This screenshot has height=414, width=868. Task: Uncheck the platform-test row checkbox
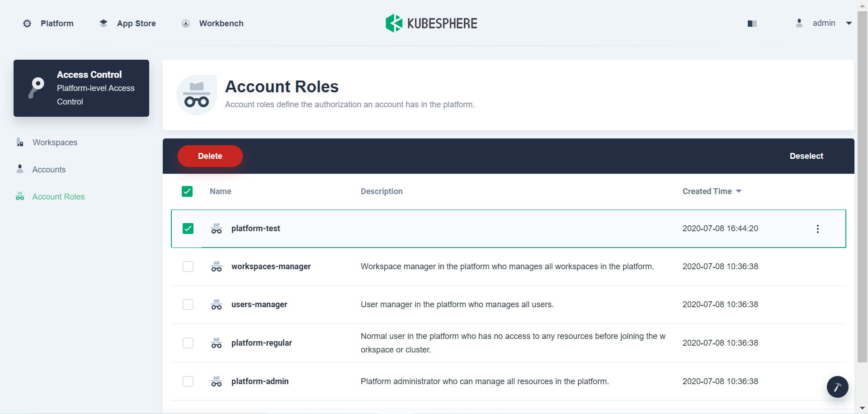[x=188, y=228]
